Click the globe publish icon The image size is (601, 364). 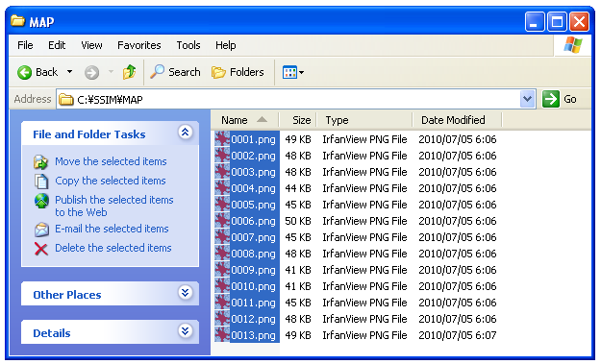point(41,201)
